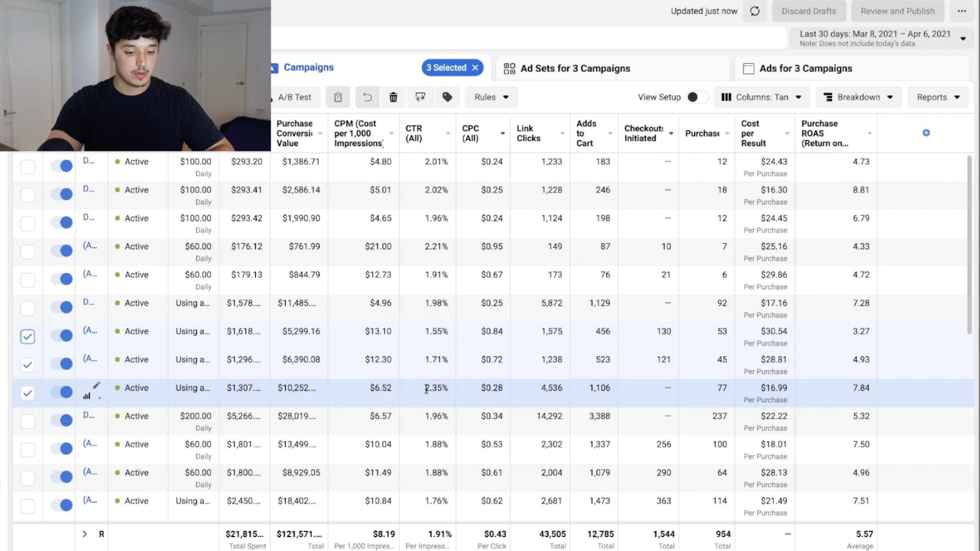Open charts icon on the highlighted row
Screen dimensions: 980x551
[86, 396]
